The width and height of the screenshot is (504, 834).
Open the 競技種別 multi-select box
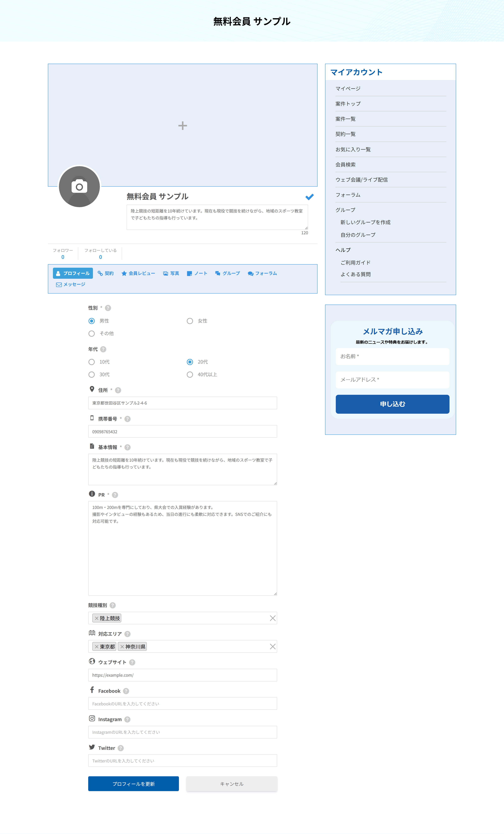point(183,618)
